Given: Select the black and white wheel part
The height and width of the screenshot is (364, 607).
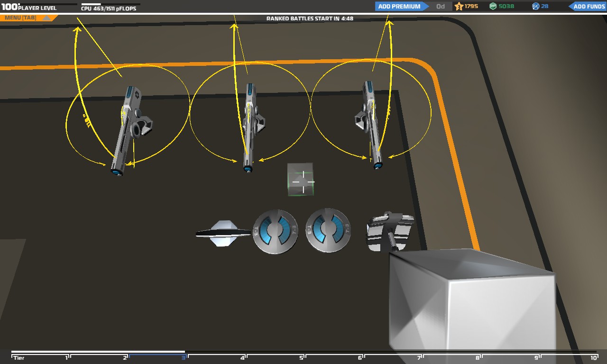Looking at the screenshot, I should (x=390, y=231).
